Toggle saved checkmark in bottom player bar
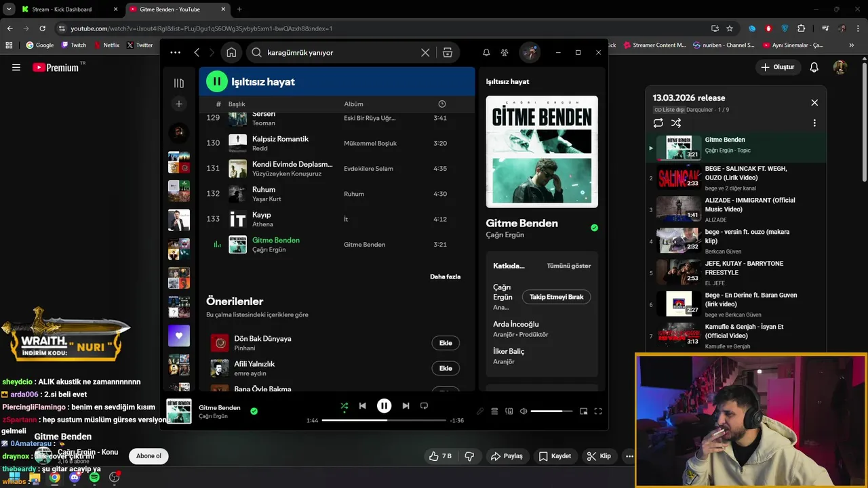This screenshot has width=868, height=488. click(254, 411)
